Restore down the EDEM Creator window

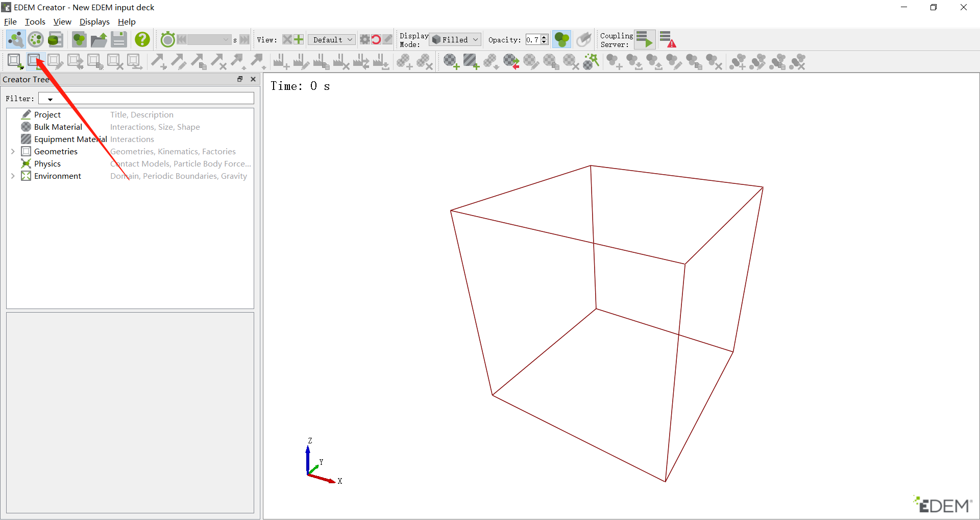point(934,7)
